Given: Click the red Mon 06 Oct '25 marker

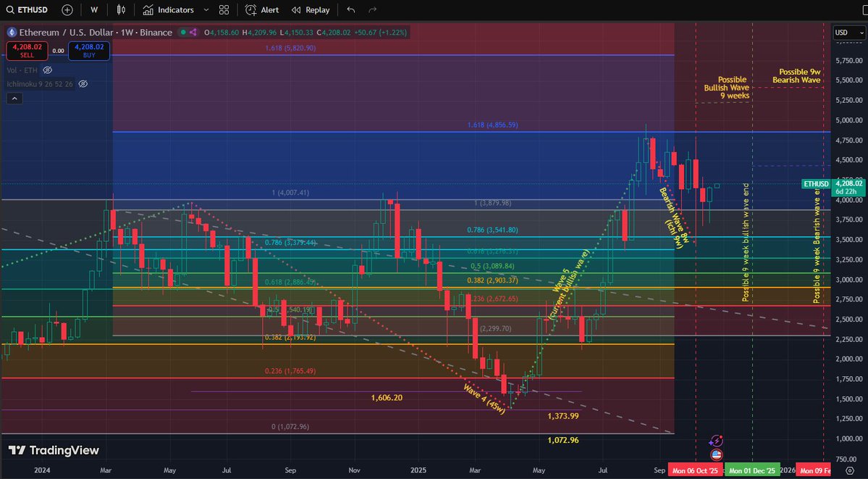Looking at the screenshot, I should coord(696,470).
